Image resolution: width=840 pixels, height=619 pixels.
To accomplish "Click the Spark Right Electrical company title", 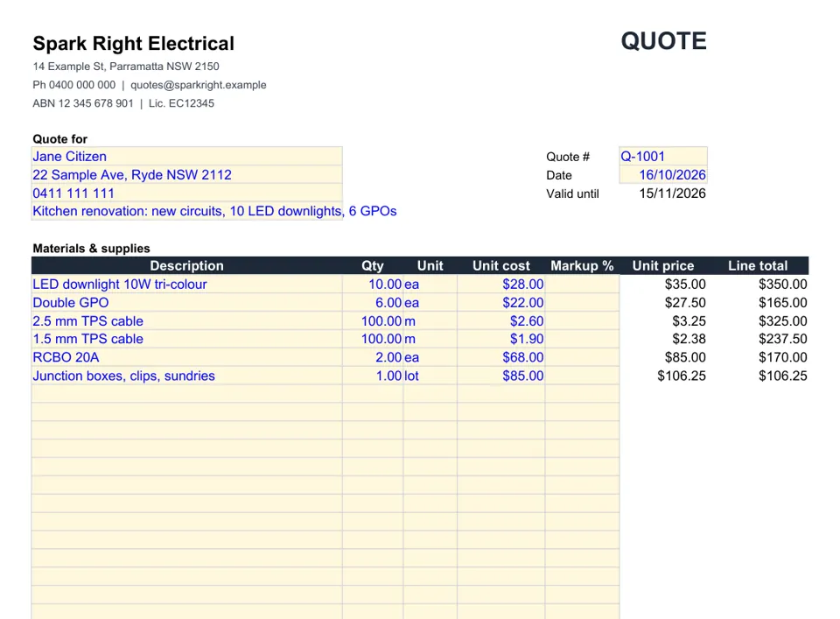I will point(133,44).
